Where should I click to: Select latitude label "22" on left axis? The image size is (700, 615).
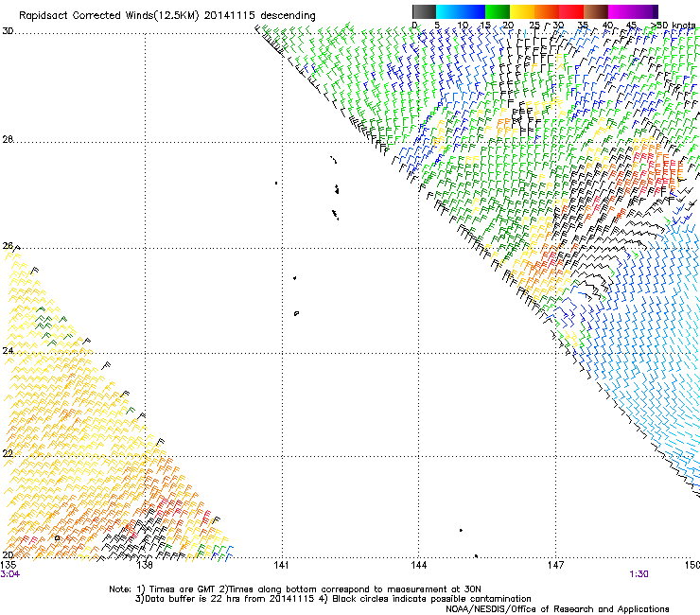(8, 453)
